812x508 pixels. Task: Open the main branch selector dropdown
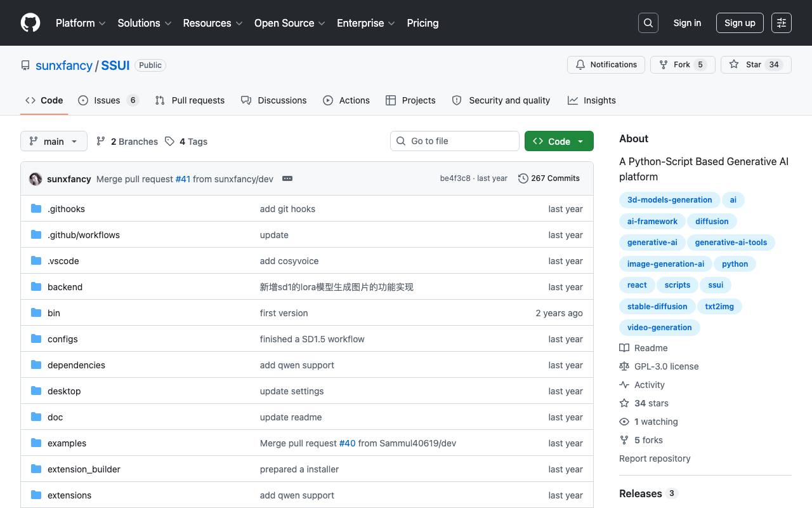pyautogui.click(x=54, y=141)
